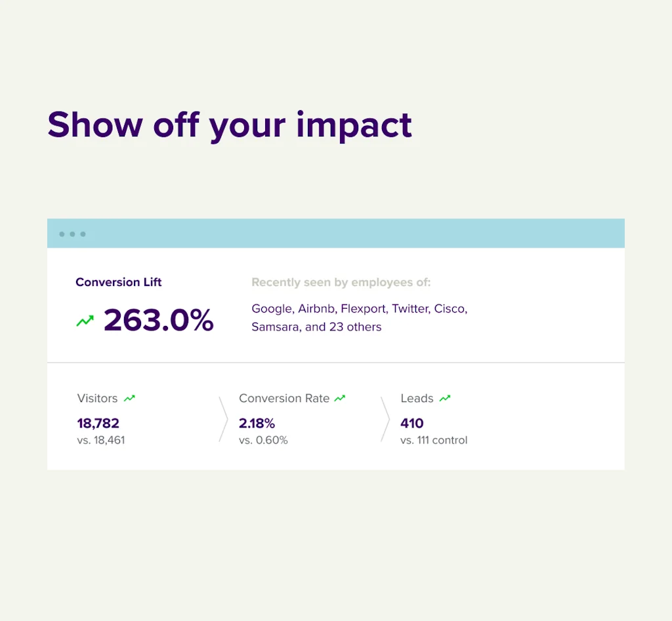Click the trend arrow next to Visitors
The image size is (672, 621).
[129, 398]
